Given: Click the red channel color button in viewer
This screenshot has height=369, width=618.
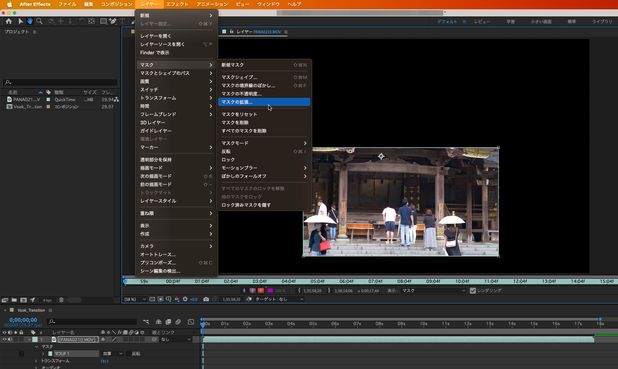Looking at the screenshot, I should 261,291.
